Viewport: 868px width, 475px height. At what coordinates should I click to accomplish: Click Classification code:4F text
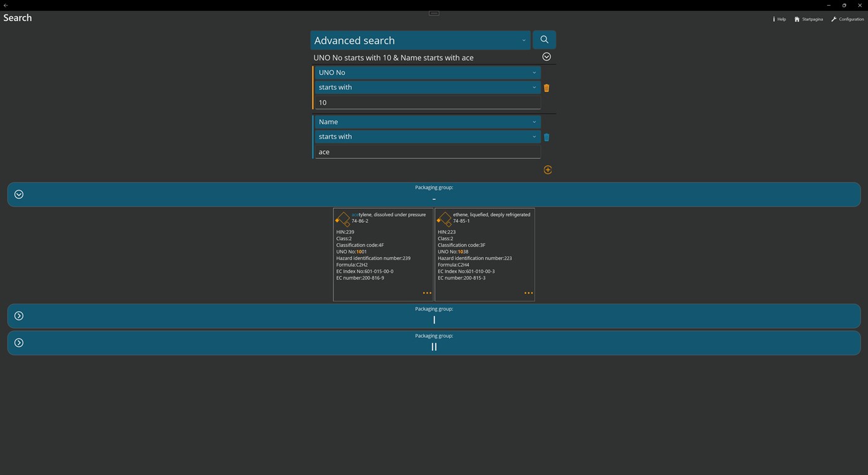click(360, 245)
